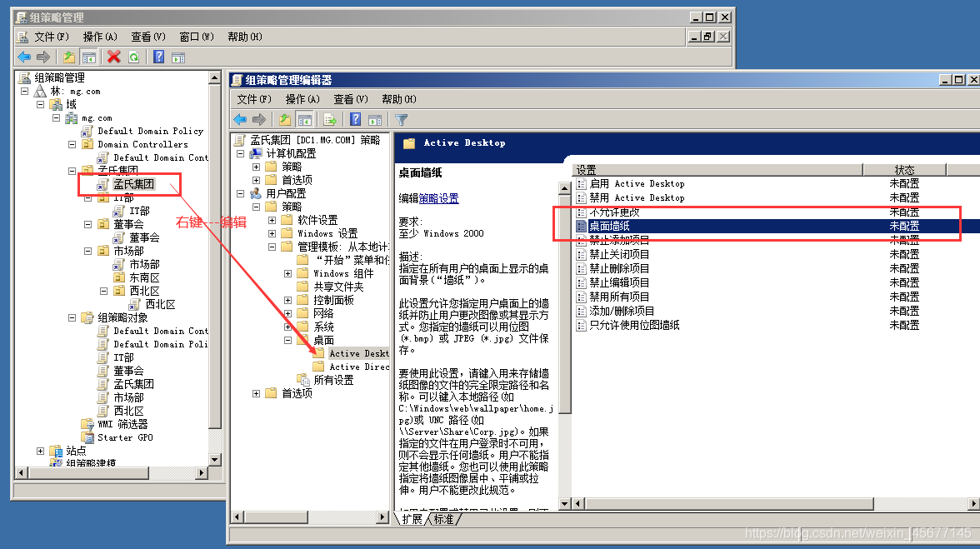Switch to the 扩展 tab
The image size is (980, 549).
click(x=412, y=519)
